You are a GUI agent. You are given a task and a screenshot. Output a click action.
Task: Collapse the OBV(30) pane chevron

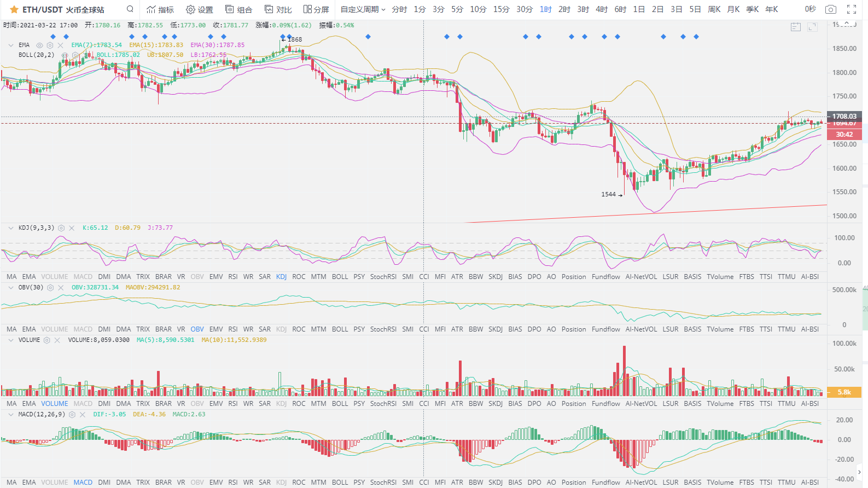tap(11, 288)
